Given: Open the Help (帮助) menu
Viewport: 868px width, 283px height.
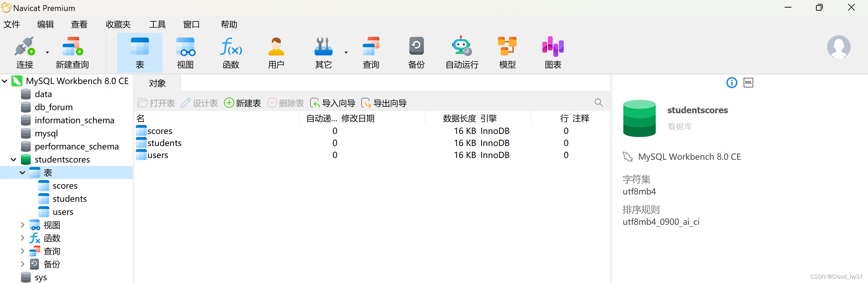Looking at the screenshot, I should (x=229, y=24).
